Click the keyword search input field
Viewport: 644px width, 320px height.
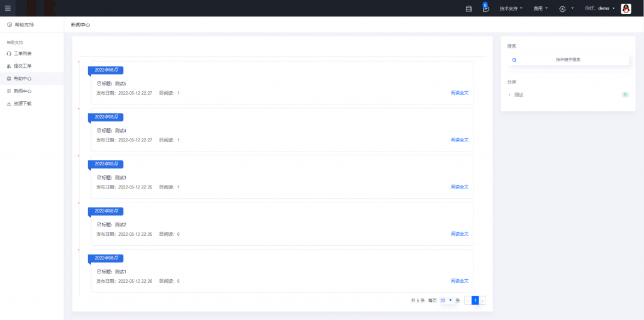click(568, 60)
